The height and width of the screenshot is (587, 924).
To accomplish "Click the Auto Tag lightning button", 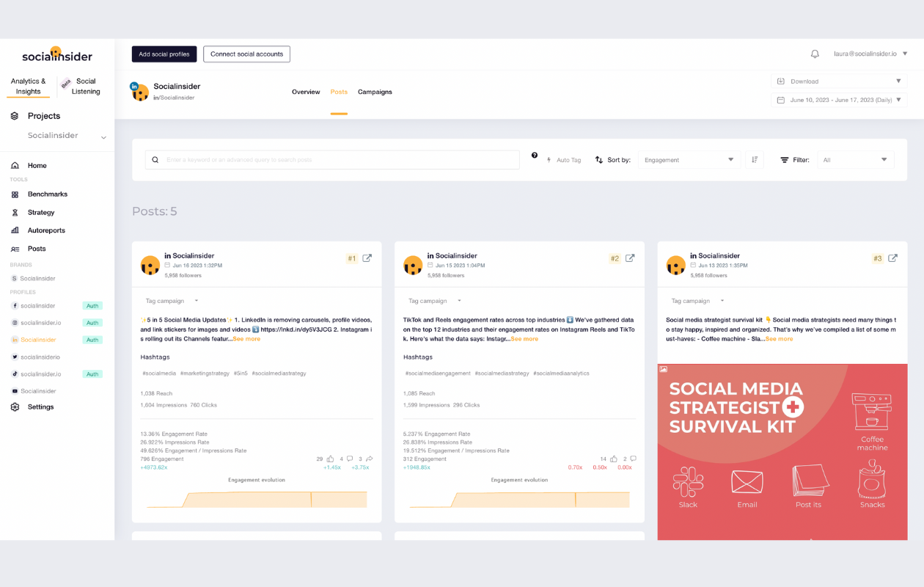I will 563,160.
